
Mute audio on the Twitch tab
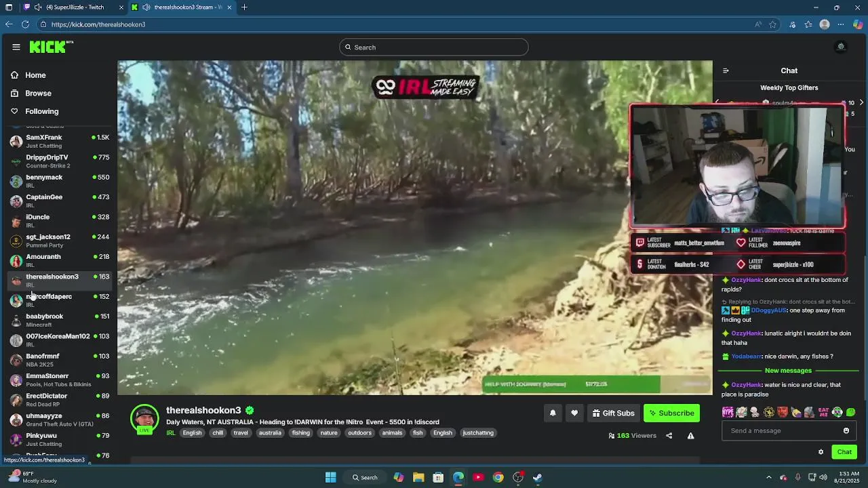tap(39, 7)
